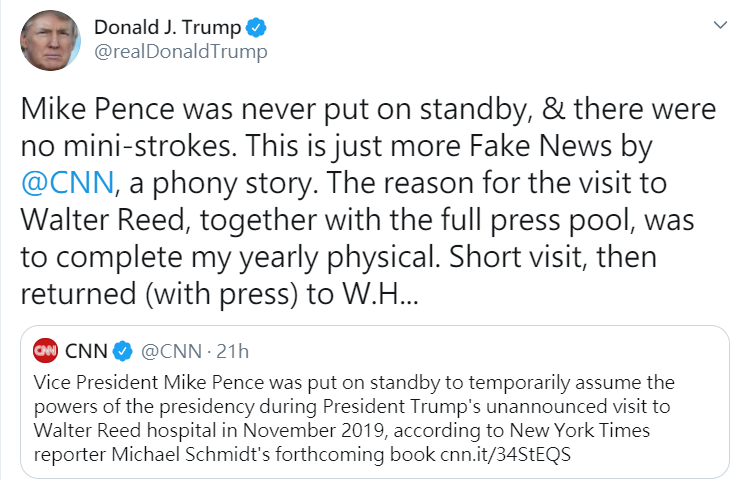Viewport: 747px width, 480px height.
Task: Click the verified badge next to CNN
Action: click(x=121, y=351)
